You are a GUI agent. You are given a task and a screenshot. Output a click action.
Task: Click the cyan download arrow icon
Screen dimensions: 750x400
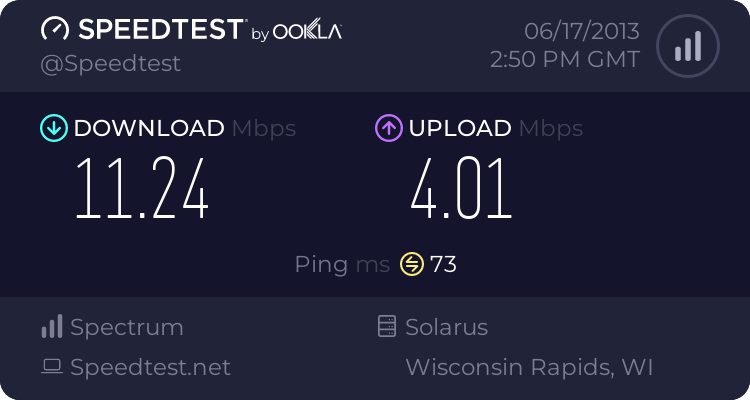point(54,128)
